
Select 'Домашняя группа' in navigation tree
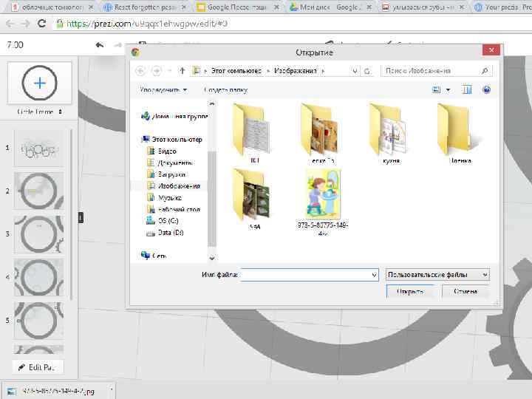point(174,117)
